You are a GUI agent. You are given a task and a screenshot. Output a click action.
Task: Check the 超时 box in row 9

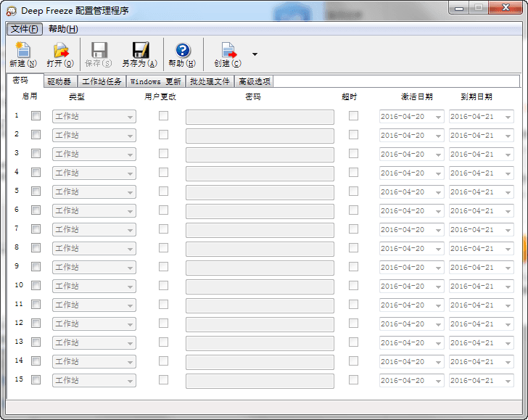[x=354, y=267]
